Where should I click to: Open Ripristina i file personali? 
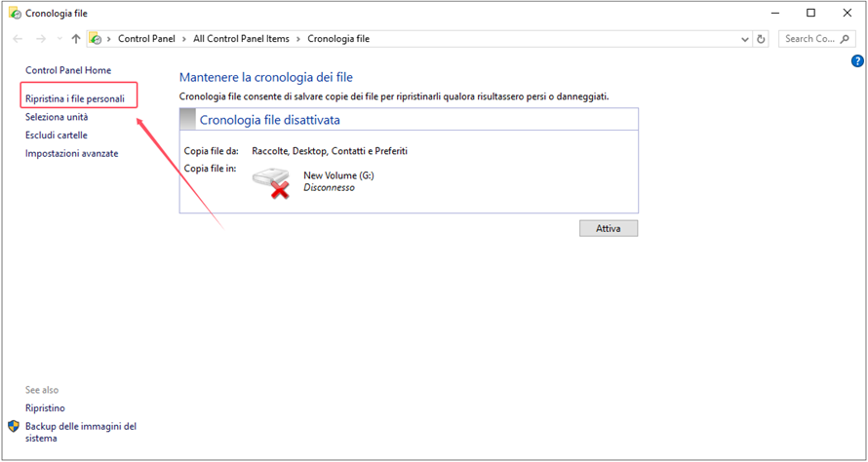[x=75, y=98]
